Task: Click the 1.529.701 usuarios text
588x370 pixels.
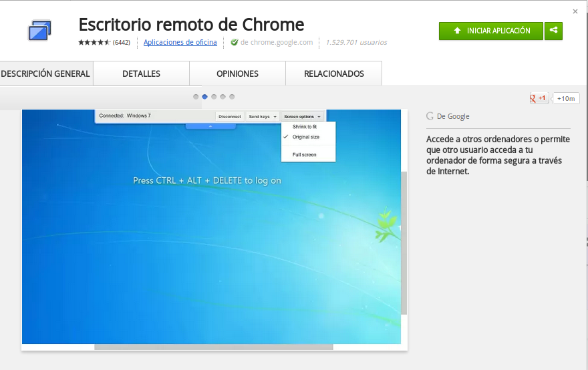Action: [x=356, y=42]
